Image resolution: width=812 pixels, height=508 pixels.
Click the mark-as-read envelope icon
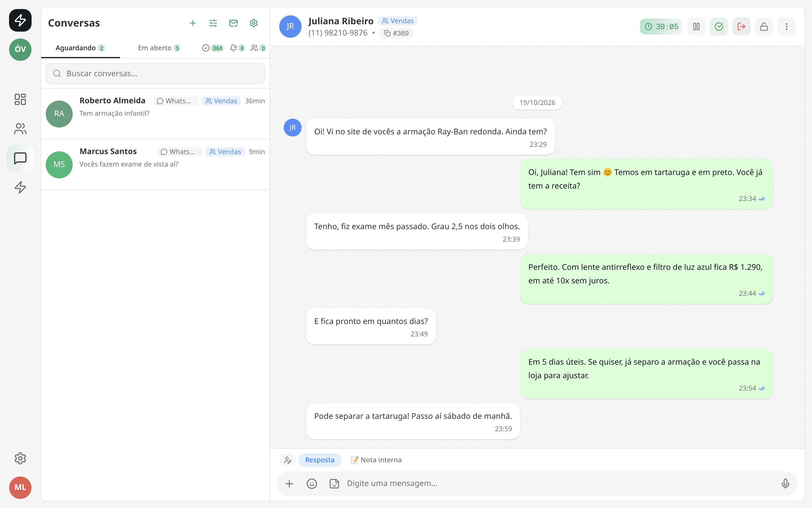click(233, 23)
